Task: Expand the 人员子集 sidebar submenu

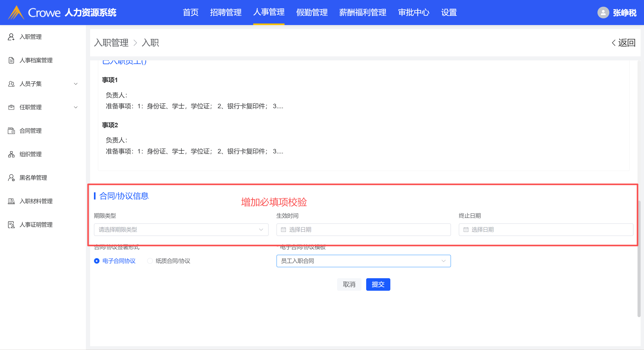Action: pyautogui.click(x=76, y=84)
